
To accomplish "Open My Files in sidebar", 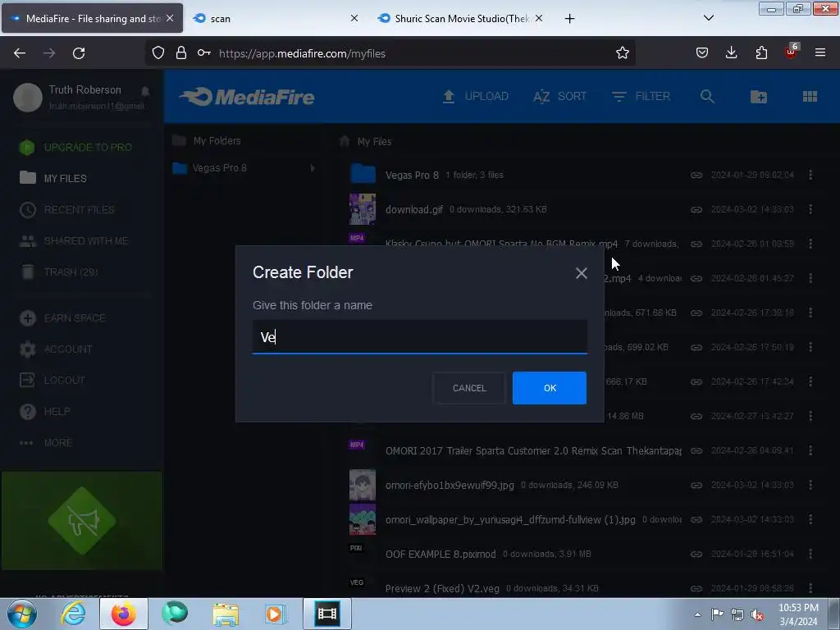I will click(x=53, y=178).
